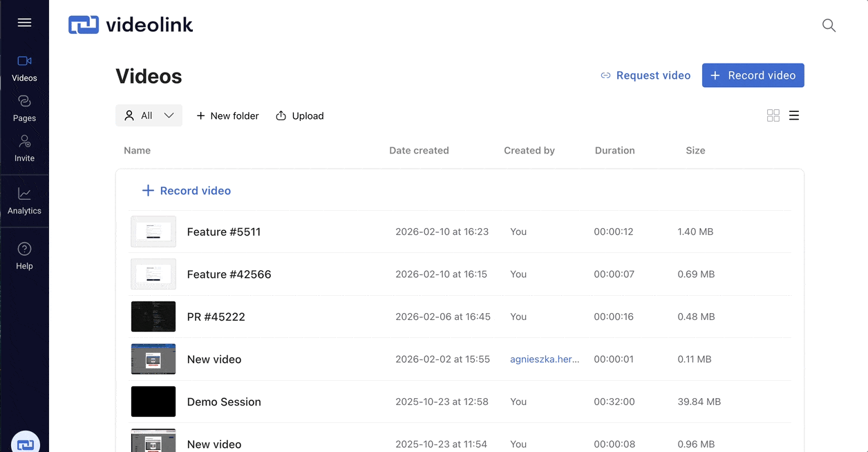Click the Request video link

pos(645,75)
